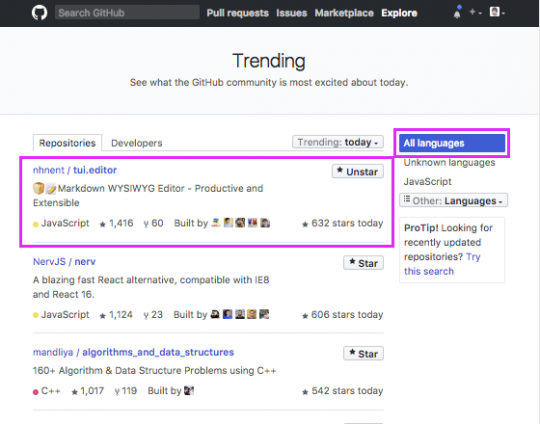Follow the Try this search link
Viewport: 540px width, 424px height.
point(442,264)
